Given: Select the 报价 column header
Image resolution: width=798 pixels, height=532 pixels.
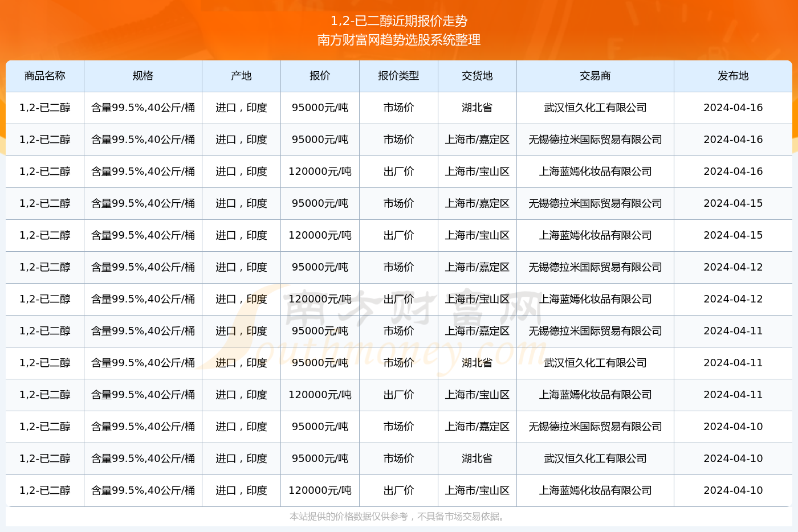Looking at the screenshot, I should pyautogui.click(x=320, y=76).
